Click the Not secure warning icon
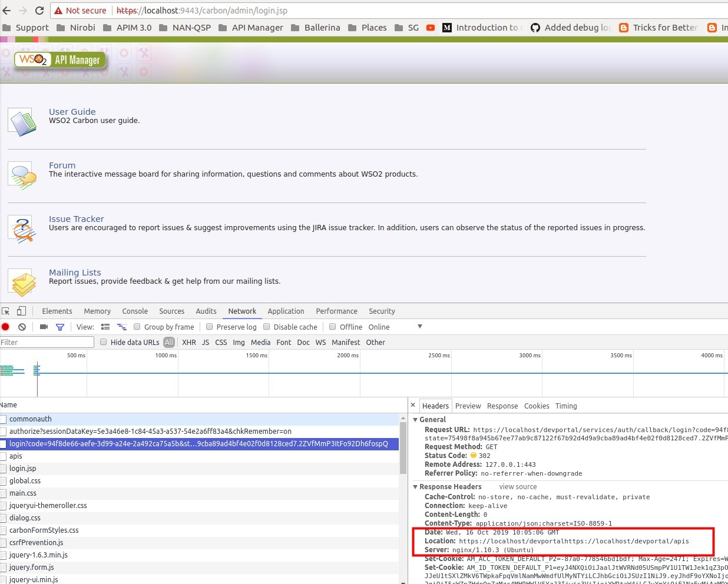This screenshot has width=728, height=584. pyautogui.click(x=58, y=11)
